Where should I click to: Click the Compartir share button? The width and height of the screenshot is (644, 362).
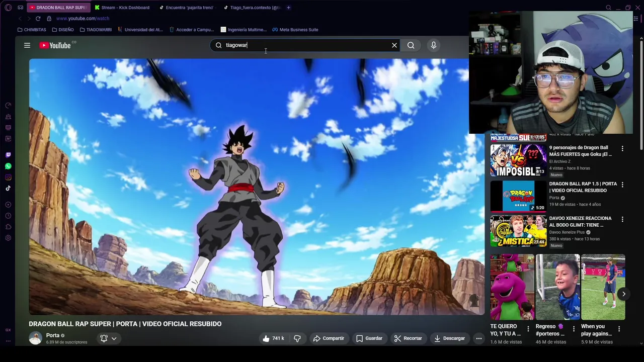click(329, 338)
